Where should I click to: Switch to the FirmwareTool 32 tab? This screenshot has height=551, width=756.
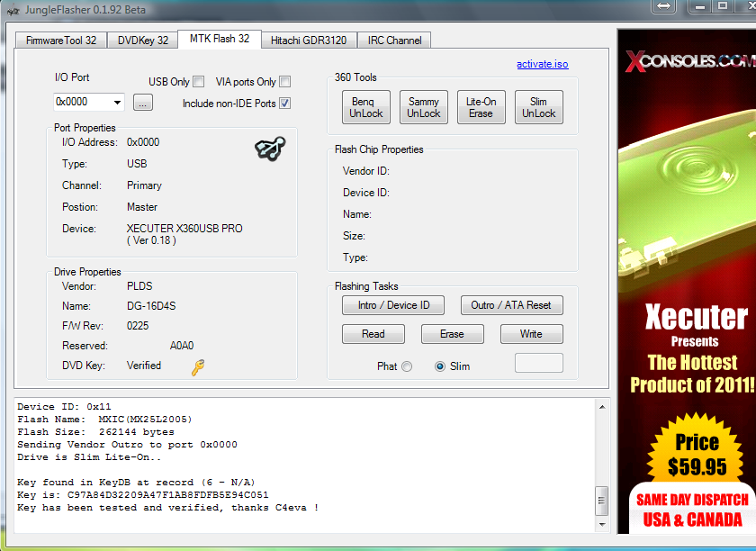(61, 41)
